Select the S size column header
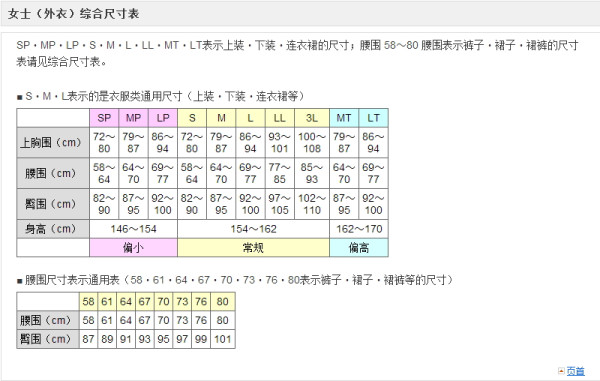Image resolution: width=600 pixels, height=381 pixels. click(x=192, y=118)
